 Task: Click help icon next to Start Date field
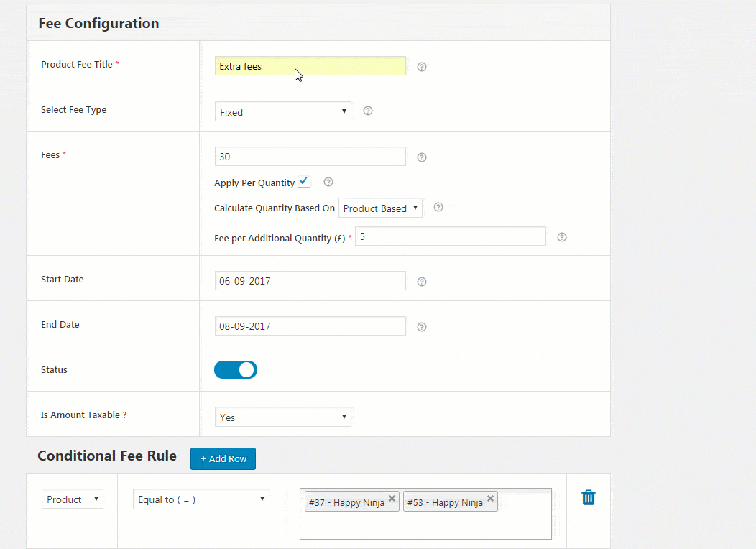[422, 282]
